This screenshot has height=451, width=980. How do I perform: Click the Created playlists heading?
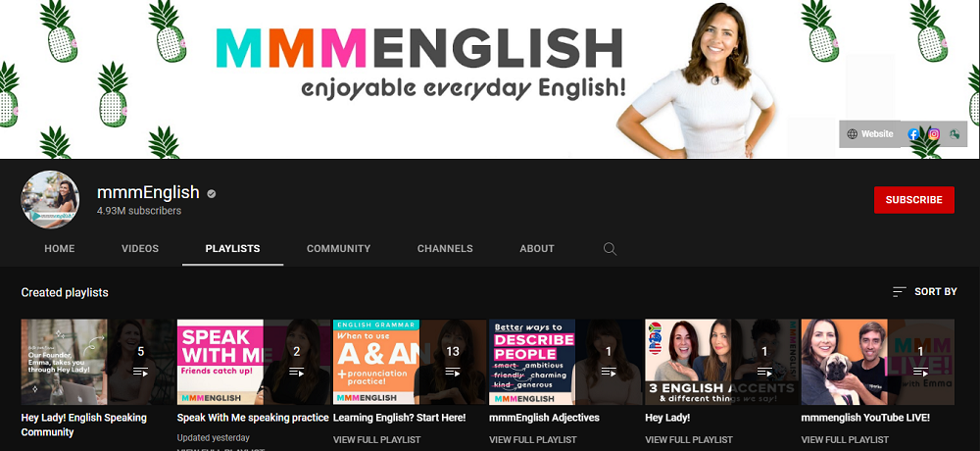65,292
